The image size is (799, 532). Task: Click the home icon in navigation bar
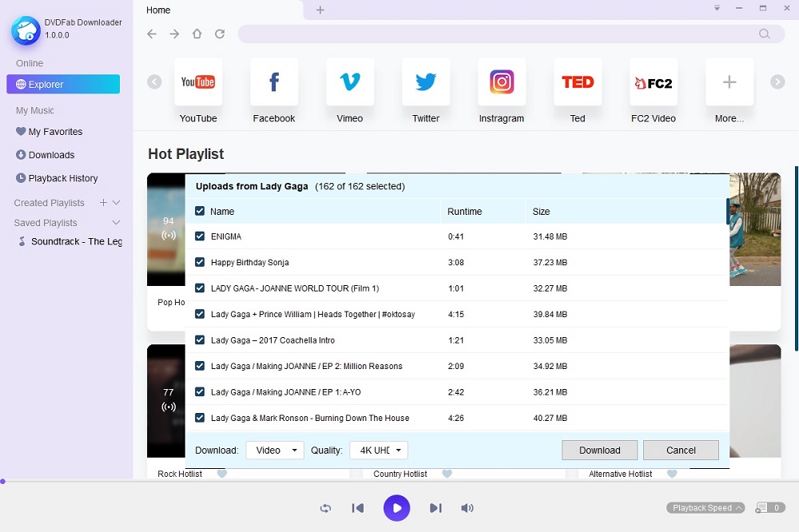[x=197, y=34]
